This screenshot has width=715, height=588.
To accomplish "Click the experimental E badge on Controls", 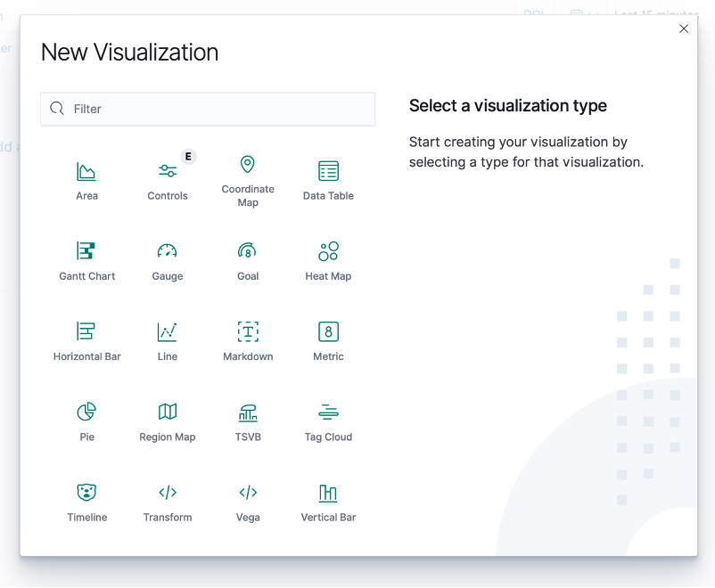I will 188,156.
